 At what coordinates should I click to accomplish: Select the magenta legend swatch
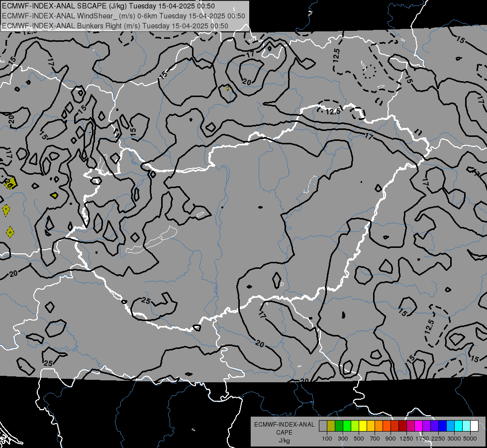click(419, 426)
